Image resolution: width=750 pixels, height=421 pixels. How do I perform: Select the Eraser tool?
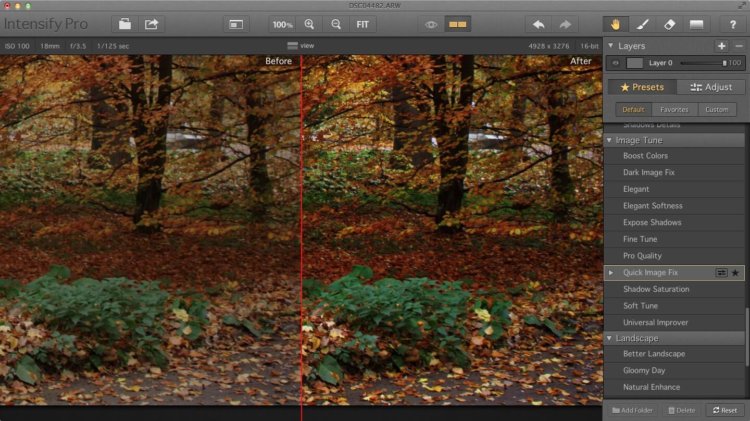click(669, 24)
